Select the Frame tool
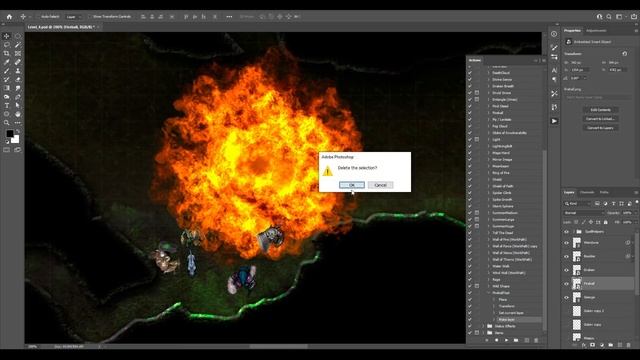The height and width of the screenshot is (360, 640). click(18, 53)
